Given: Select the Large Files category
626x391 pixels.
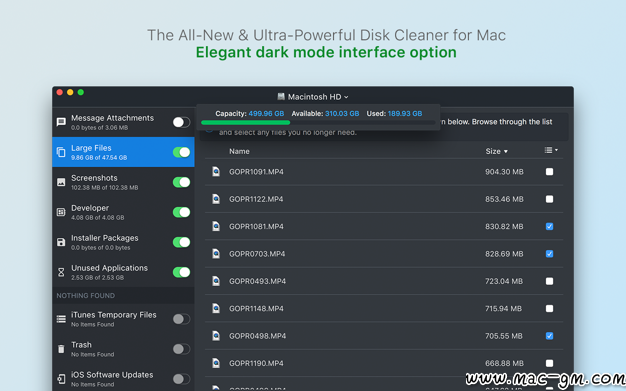Looking at the screenshot, I should coord(123,152).
